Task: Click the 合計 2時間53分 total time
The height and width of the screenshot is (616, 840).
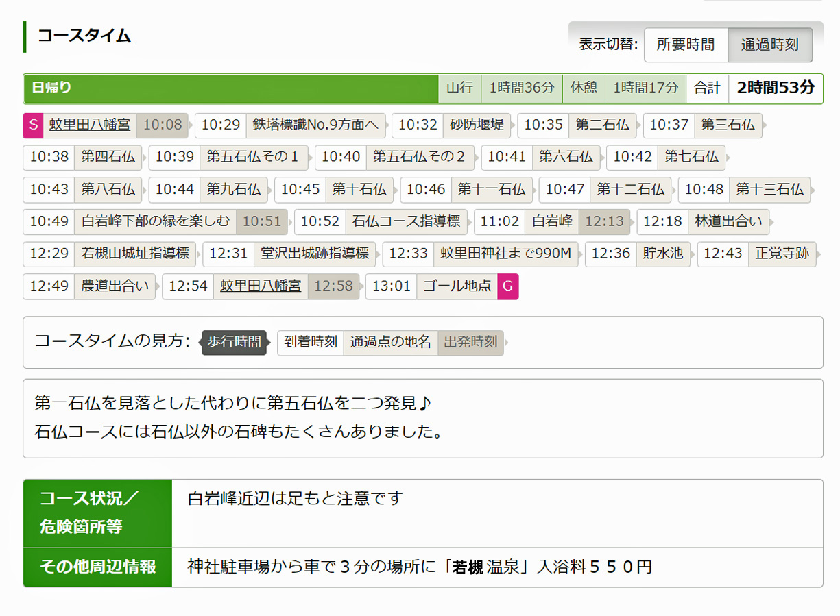Action: tap(775, 88)
